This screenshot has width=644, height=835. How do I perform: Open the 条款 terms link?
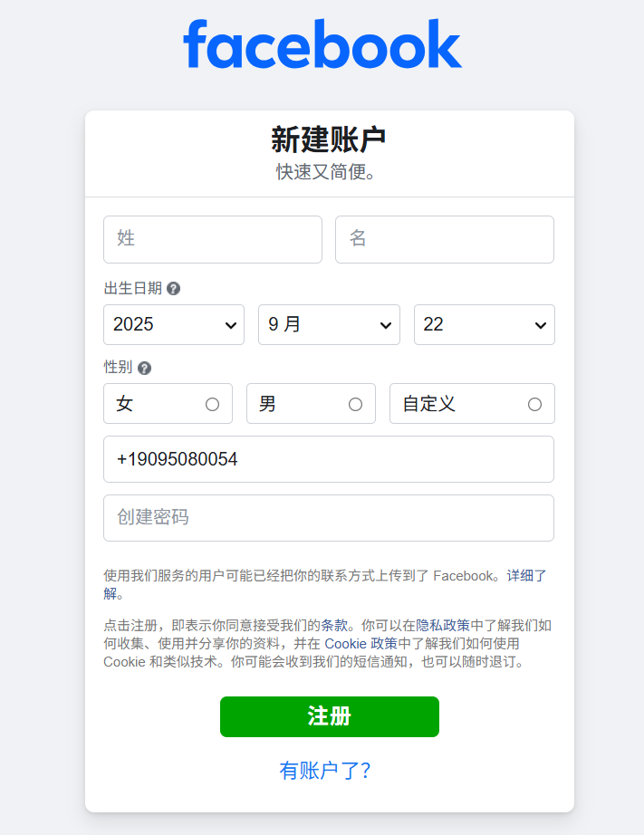(x=334, y=625)
